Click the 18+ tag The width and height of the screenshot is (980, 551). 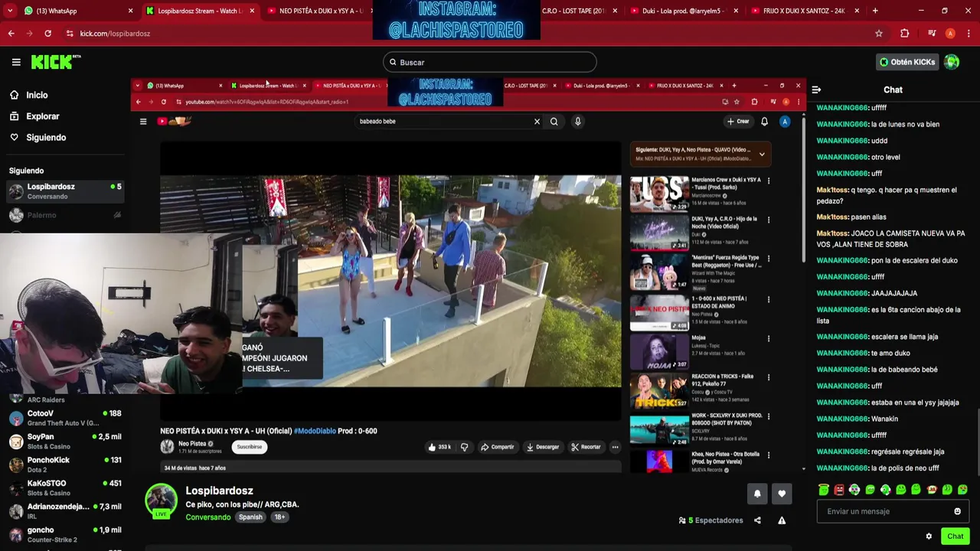click(x=279, y=517)
